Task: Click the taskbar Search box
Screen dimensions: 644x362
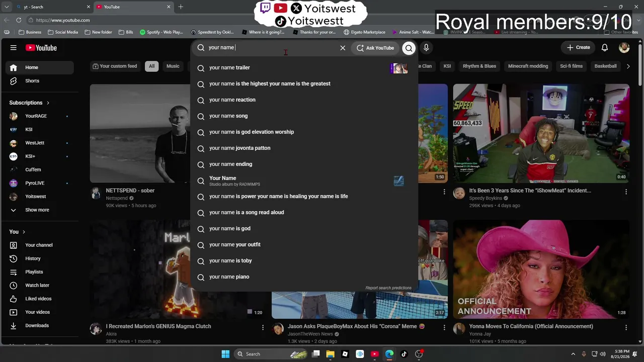Action: [x=271, y=354]
